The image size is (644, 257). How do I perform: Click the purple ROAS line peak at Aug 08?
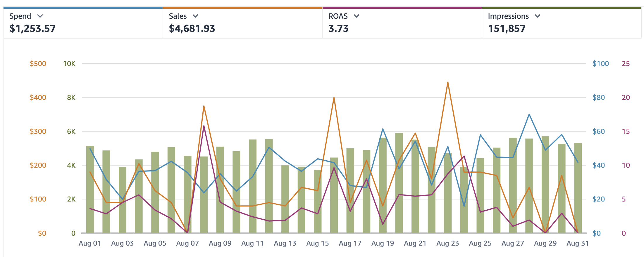pyautogui.click(x=204, y=126)
